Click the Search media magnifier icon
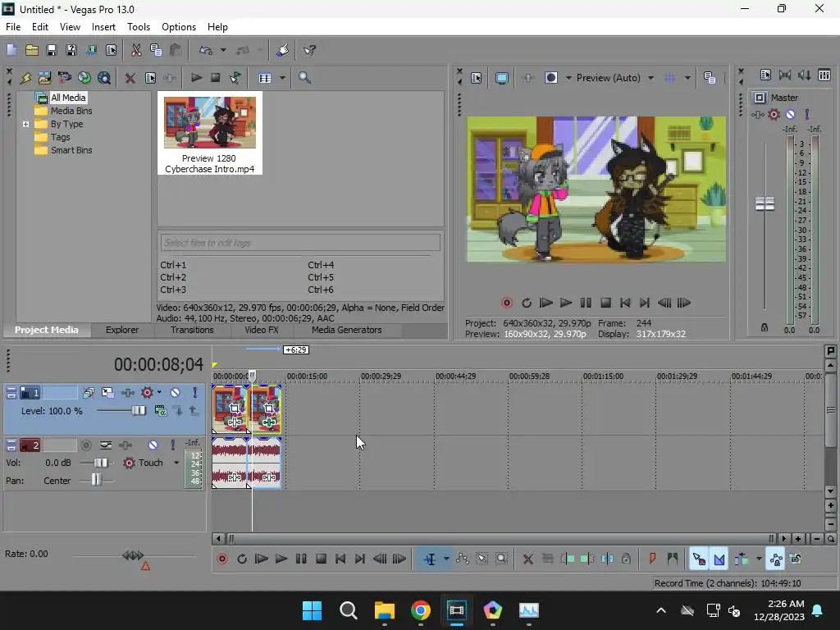840x630 pixels. click(x=304, y=78)
